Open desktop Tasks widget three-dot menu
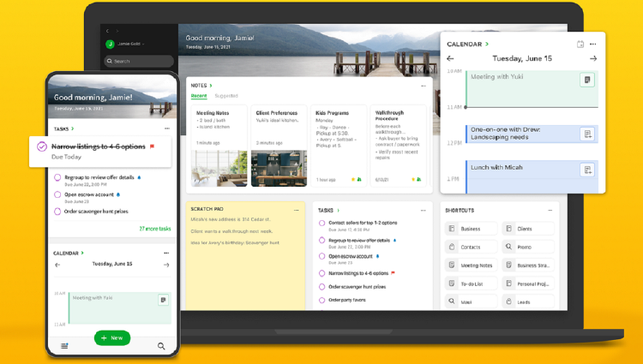Image resolution: width=643 pixels, height=364 pixels. [424, 210]
